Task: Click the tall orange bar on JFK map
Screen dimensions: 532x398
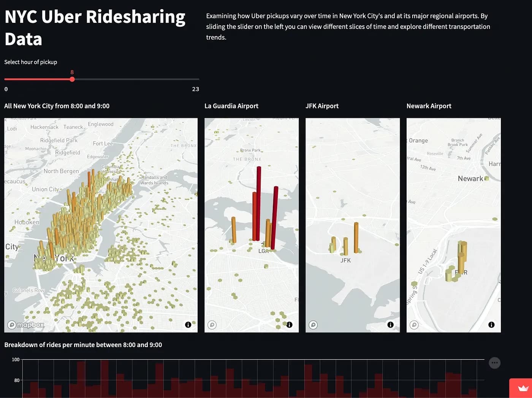Action: 356,238
